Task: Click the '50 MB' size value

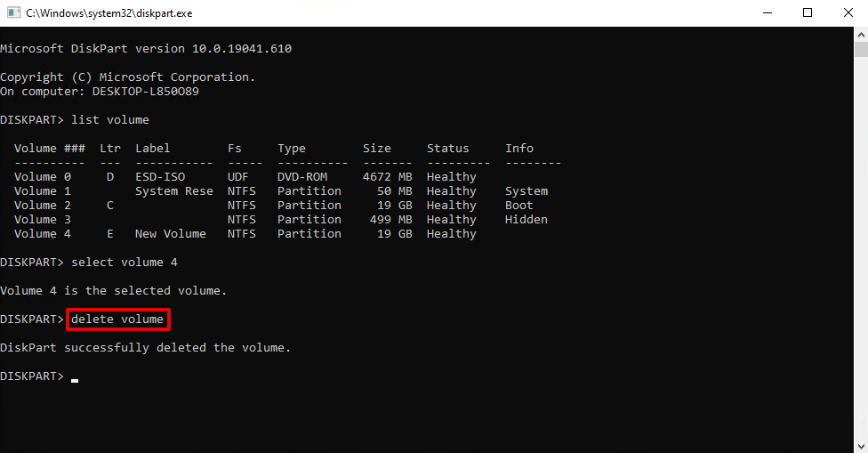Action: pyautogui.click(x=395, y=191)
